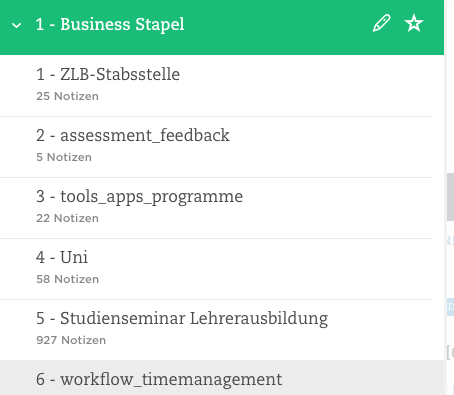Click the '927 Notizen' count label
Viewport: 454px width, 395px height.
click(x=71, y=340)
